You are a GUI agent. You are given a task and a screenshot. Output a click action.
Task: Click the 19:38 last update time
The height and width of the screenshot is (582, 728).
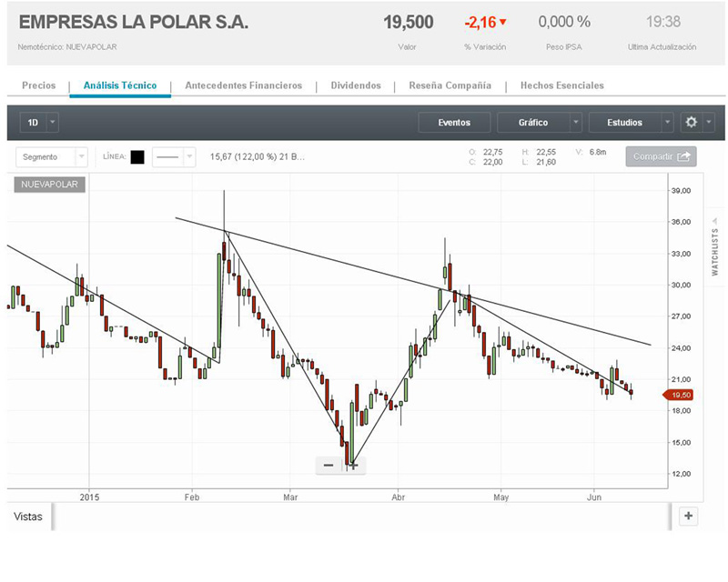pos(663,21)
